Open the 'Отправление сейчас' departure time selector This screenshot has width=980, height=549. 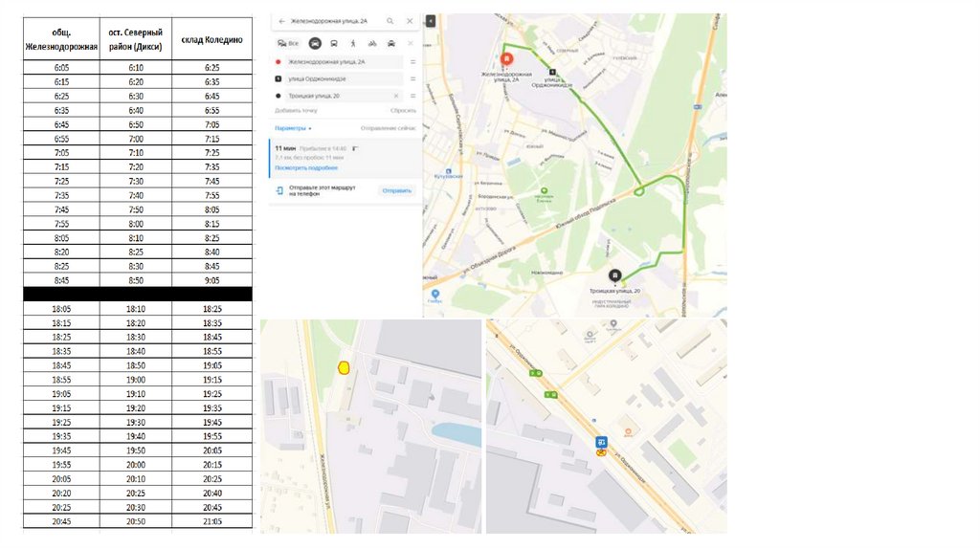click(x=389, y=129)
